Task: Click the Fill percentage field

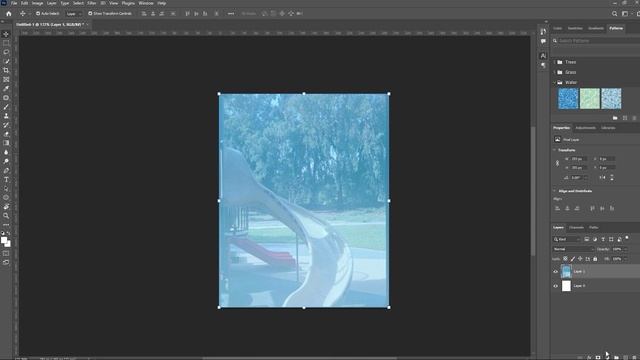Action: (x=617, y=259)
